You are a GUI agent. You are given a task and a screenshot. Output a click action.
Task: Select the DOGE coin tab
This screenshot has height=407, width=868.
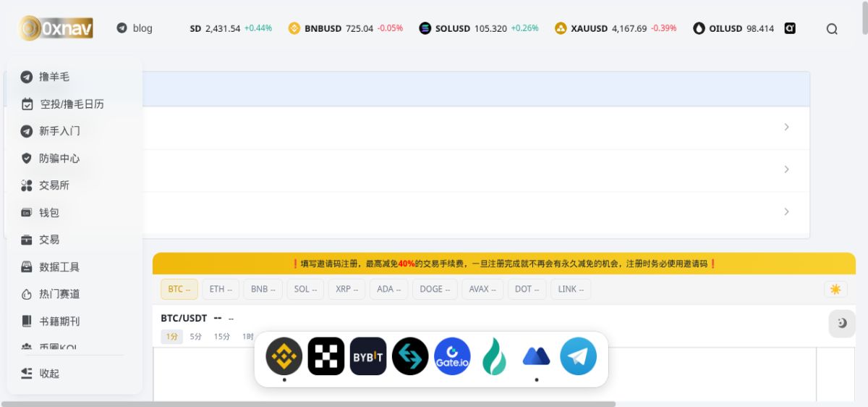click(x=435, y=289)
